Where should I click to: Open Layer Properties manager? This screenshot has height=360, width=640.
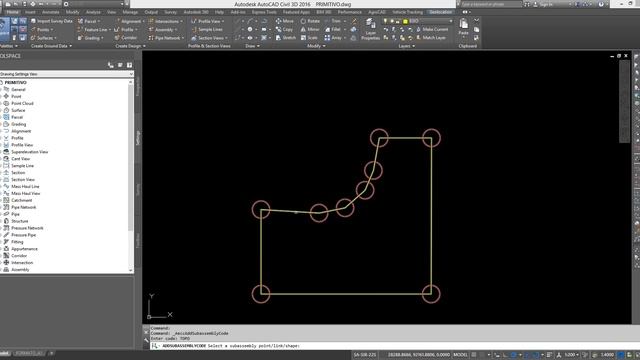pyautogui.click(x=371, y=29)
